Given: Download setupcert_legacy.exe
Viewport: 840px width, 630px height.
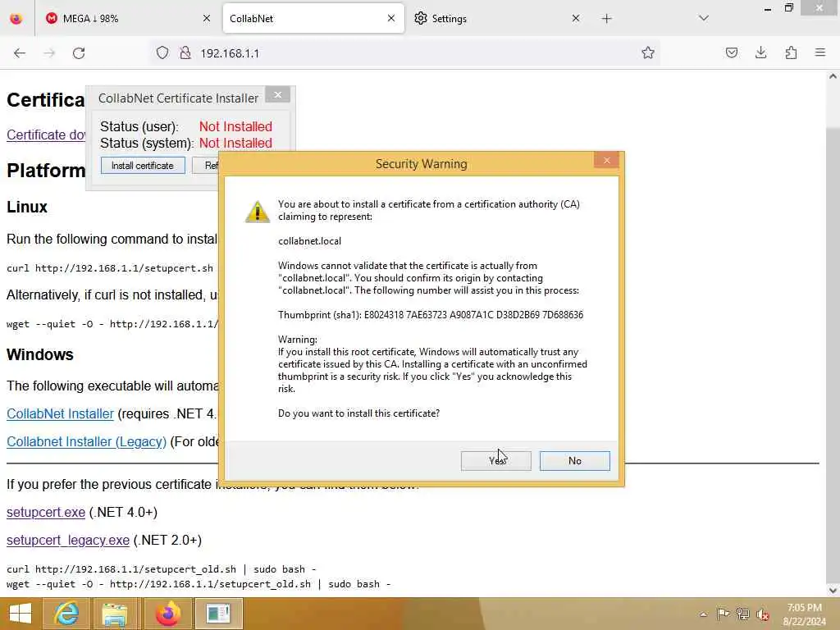Looking at the screenshot, I should pyautogui.click(x=68, y=541).
